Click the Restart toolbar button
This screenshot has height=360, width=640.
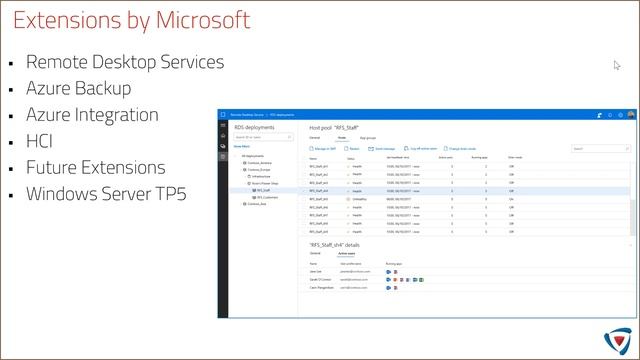[x=352, y=149]
